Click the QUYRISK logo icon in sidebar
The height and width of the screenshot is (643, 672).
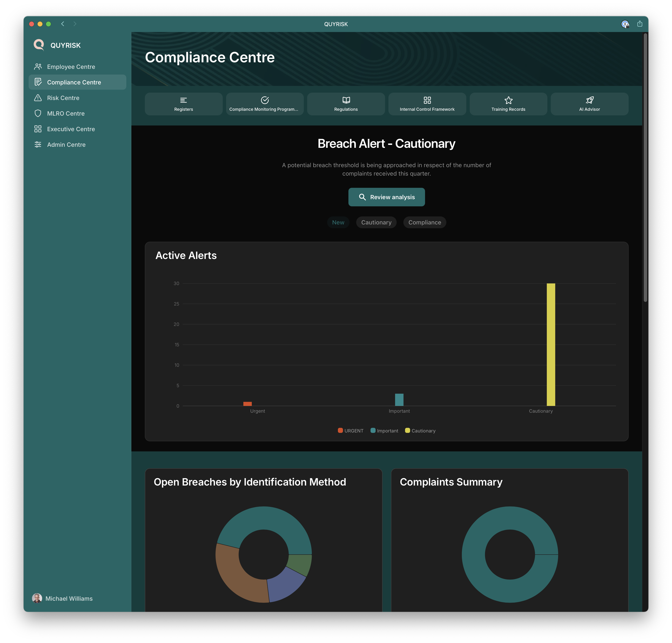click(x=39, y=45)
